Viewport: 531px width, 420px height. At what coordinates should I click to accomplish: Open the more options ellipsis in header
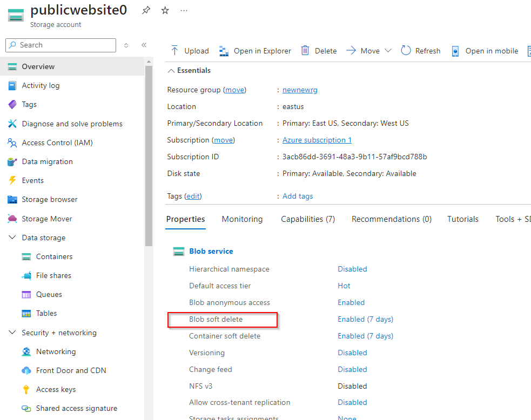point(184,10)
